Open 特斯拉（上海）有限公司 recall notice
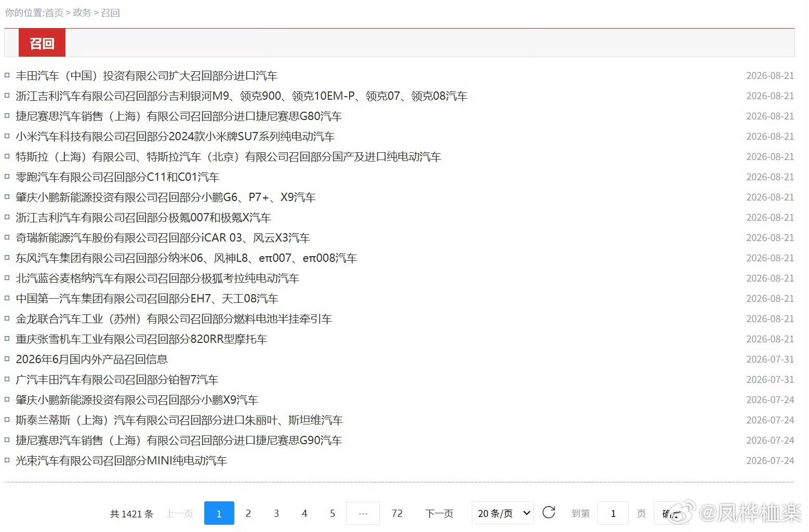 tap(228, 157)
